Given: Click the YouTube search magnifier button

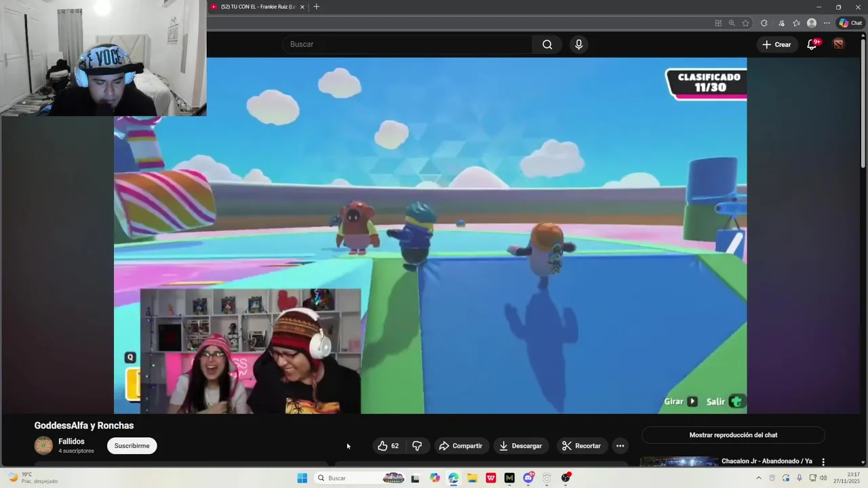Looking at the screenshot, I should coord(547,45).
